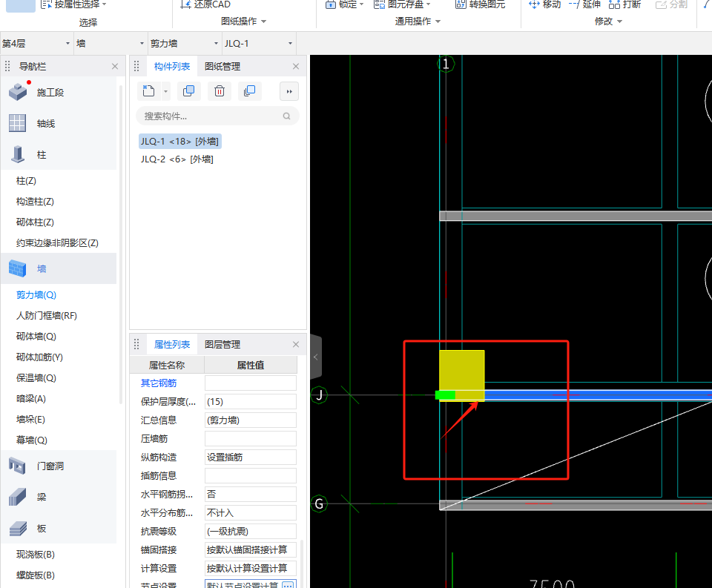The height and width of the screenshot is (588, 712).
Task: Copy selected component icon
Action: click(x=188, y=91)
